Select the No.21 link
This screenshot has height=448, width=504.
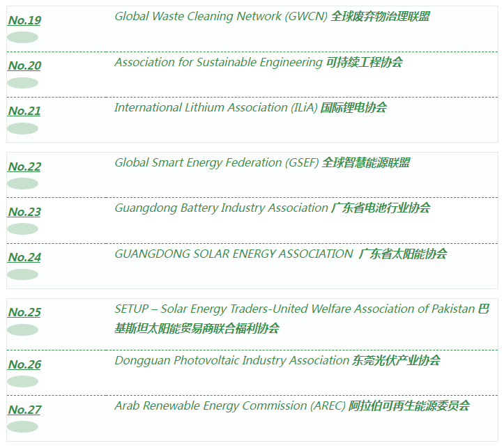point(24,111)
